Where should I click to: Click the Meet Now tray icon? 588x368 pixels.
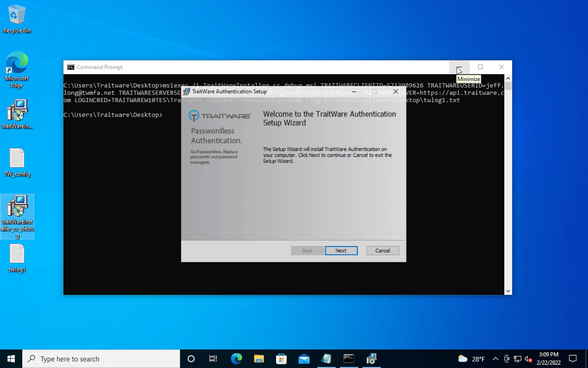[x=506, y=359]
